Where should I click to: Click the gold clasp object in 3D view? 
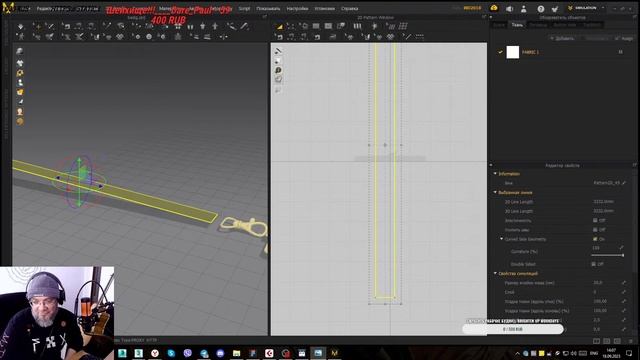[244, 227]
